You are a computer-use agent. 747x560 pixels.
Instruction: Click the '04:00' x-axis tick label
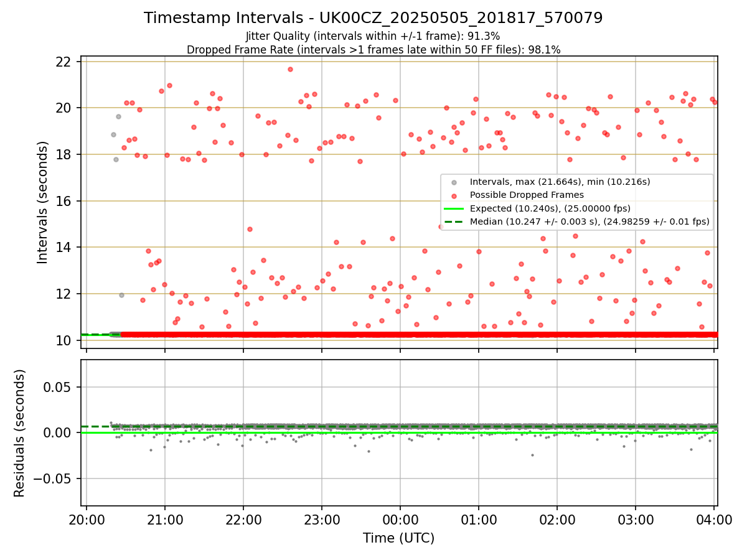pos(713,519)
